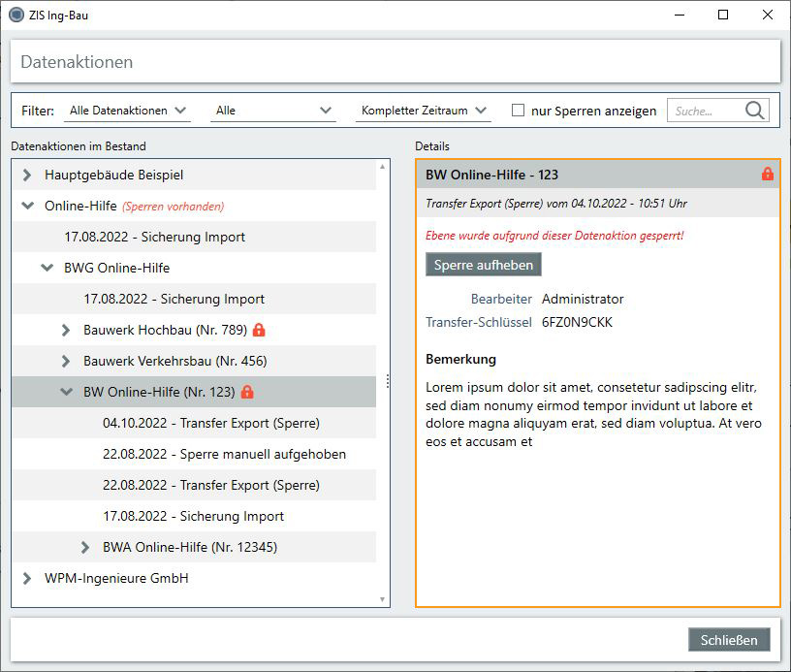This screenshot has height=672, width=791.
Task: Click lock icon next to BW Online-Hilfe (Nr. 123)
Action: click(247, 393)
